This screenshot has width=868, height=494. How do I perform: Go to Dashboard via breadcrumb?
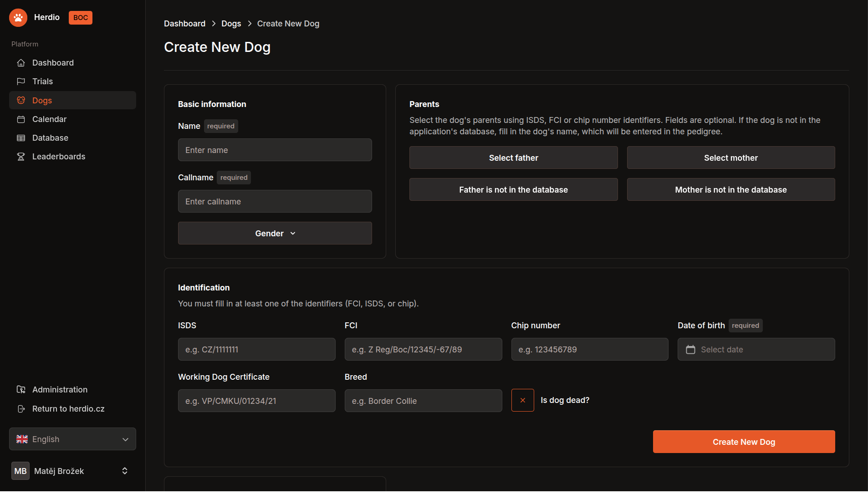[184, 24]
